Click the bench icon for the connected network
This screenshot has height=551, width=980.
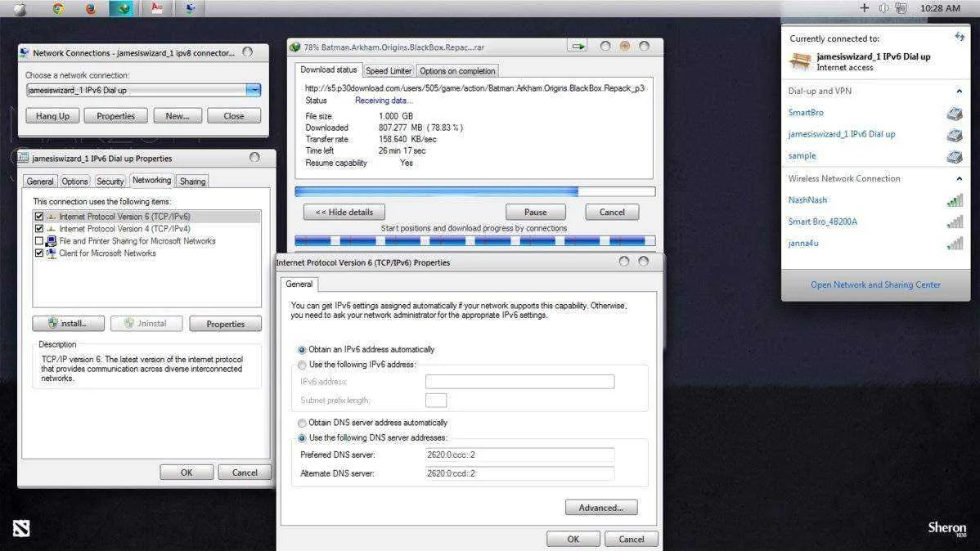800,61
